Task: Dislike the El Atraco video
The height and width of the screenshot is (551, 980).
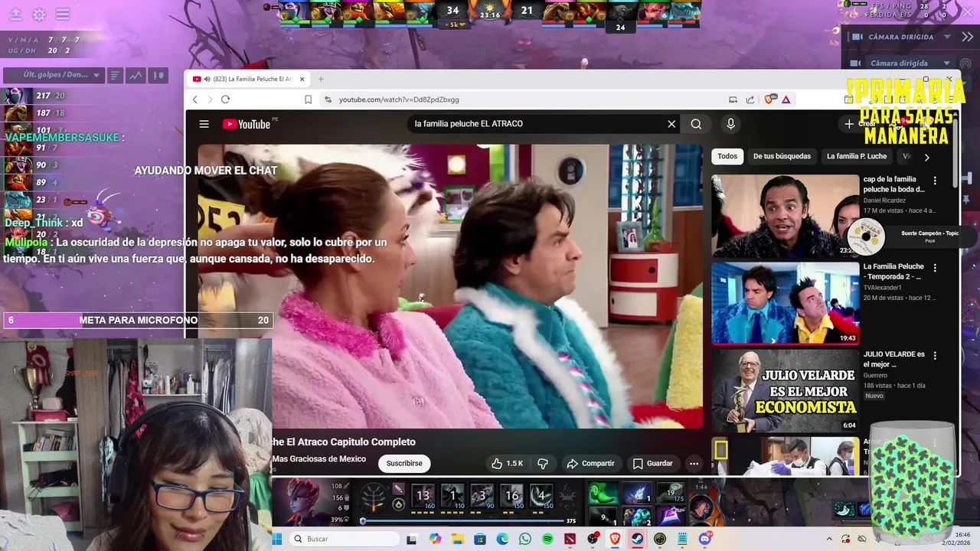Action: point(543,463)
